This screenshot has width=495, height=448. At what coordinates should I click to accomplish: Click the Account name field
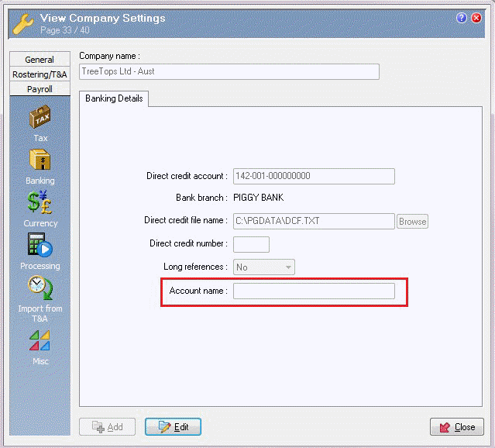tap(314, 291)
